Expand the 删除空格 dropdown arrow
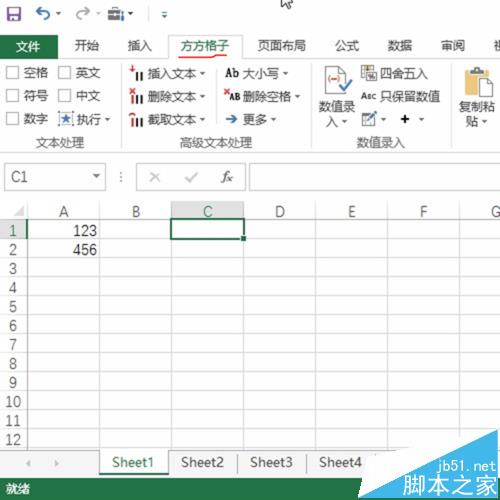Screen dimensions: 500x500 pos(298,96)
